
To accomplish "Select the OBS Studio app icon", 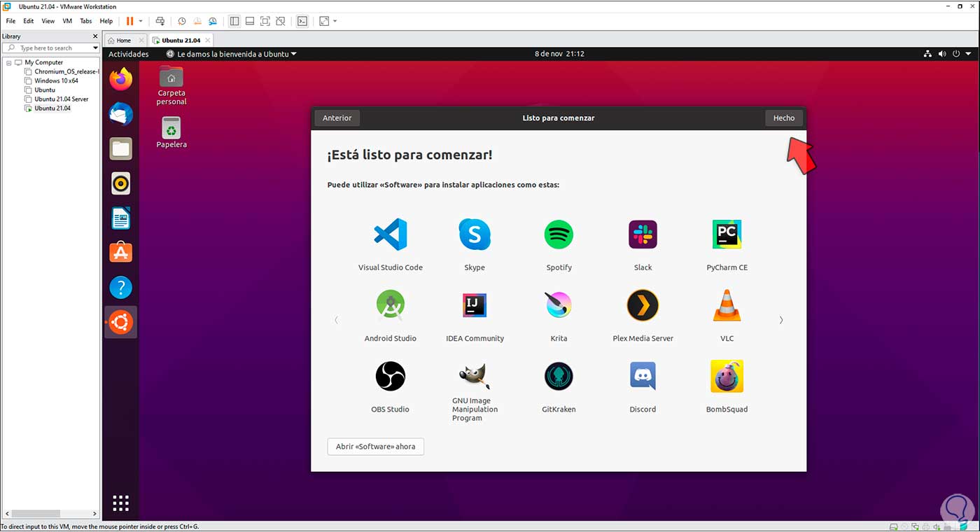I will coord(391,376).
